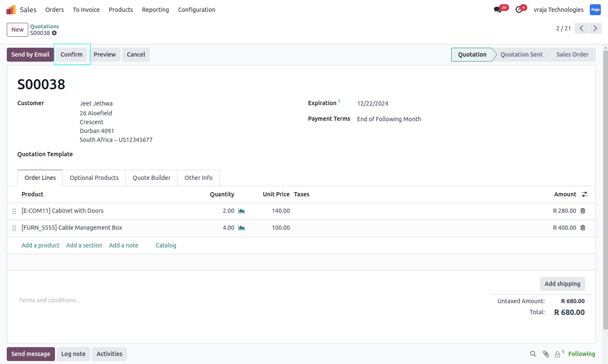Click the forecast chart icon for Cable Management Box
This screenshot has width=608, height=364.
tap(241, 228)
